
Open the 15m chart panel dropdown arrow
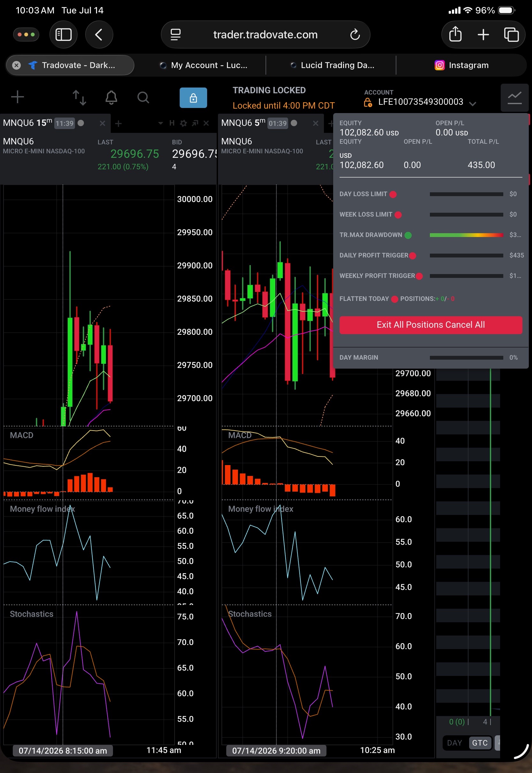click(161, 123)
